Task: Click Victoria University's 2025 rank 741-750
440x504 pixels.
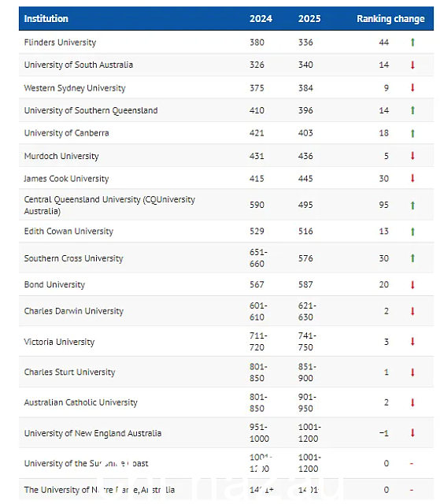Action: 307,341
